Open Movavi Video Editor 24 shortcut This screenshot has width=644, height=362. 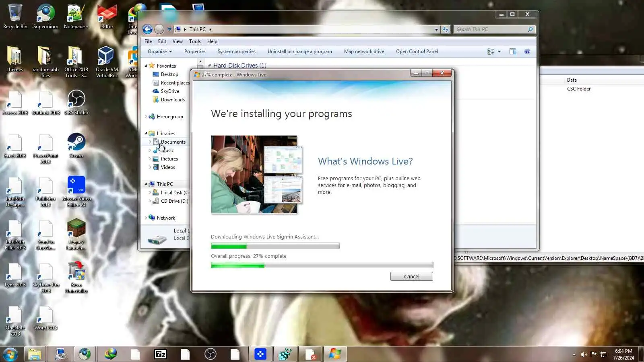pyautogui.click(x=76, y=191)
